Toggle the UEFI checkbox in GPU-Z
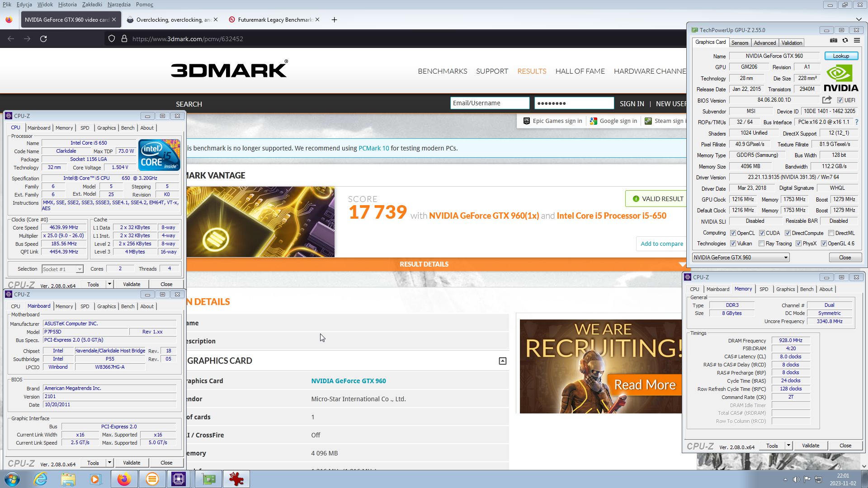This screenshot has width=868, height=488. coord(840,100)
